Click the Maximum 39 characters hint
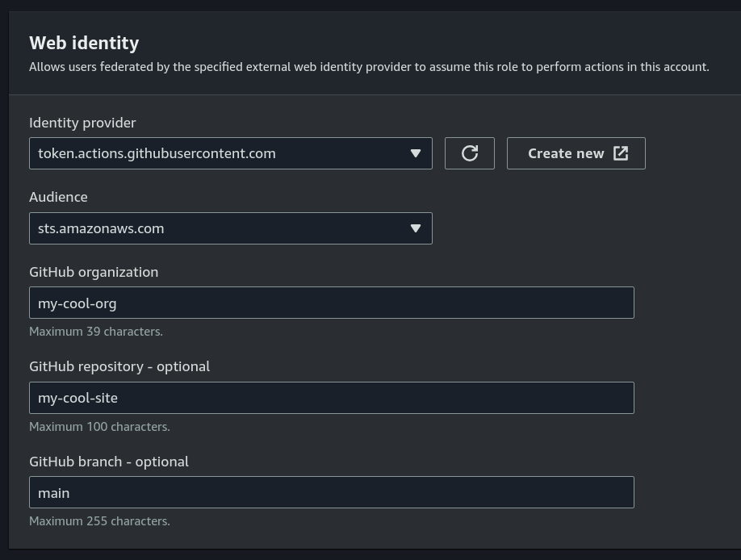 click(96, 332)
